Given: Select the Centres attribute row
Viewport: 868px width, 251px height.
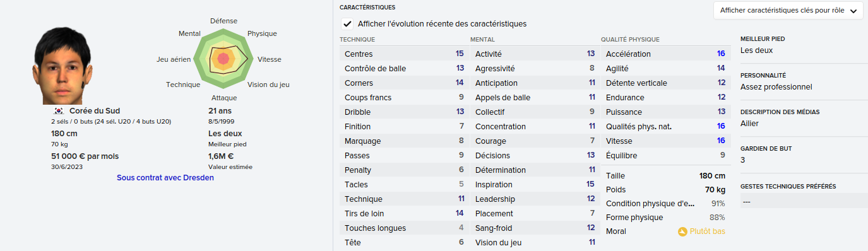Looking at the screenshot, I should [x=404, y=54].
